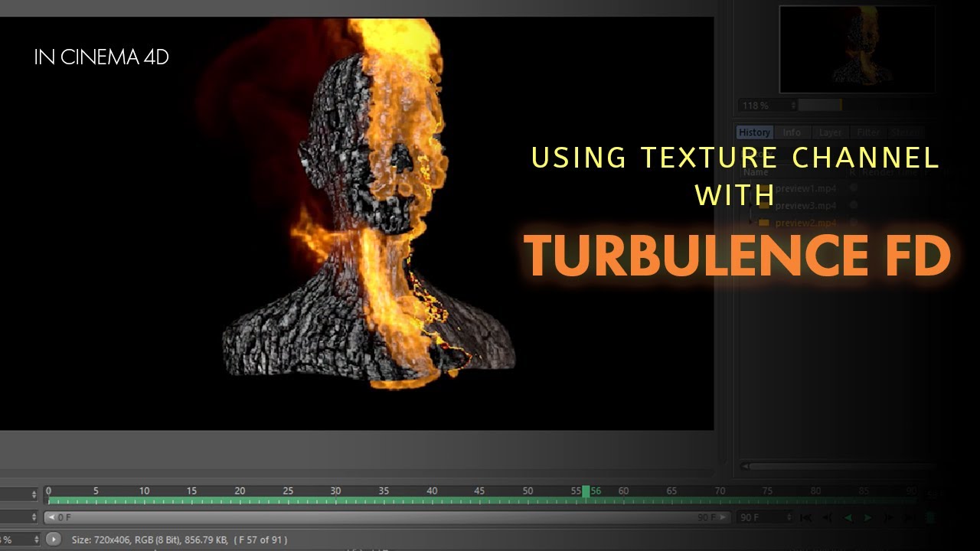Select preview3.mp4 in the history list
The height and width of the screenshot is (551, 980).
(x=805, y=206)
